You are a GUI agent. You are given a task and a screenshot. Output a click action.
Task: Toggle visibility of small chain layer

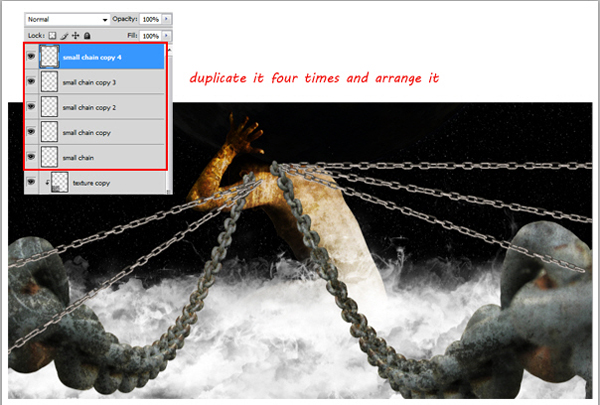[31, 156]
